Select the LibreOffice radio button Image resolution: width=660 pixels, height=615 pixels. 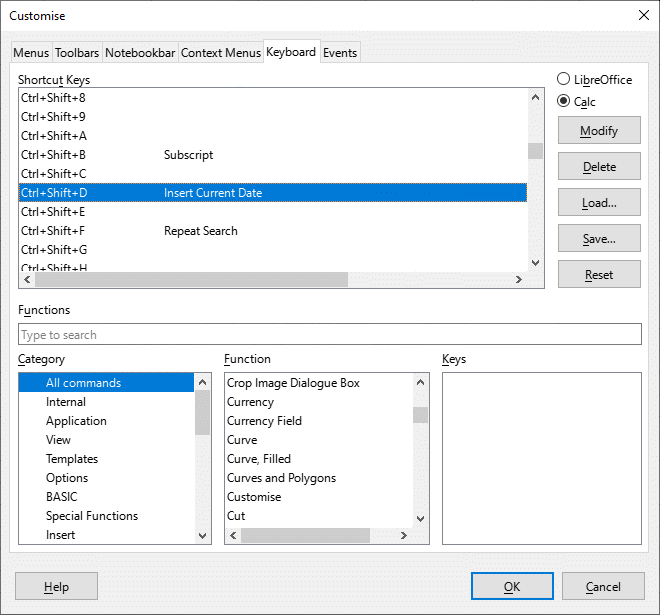[564, 80]
